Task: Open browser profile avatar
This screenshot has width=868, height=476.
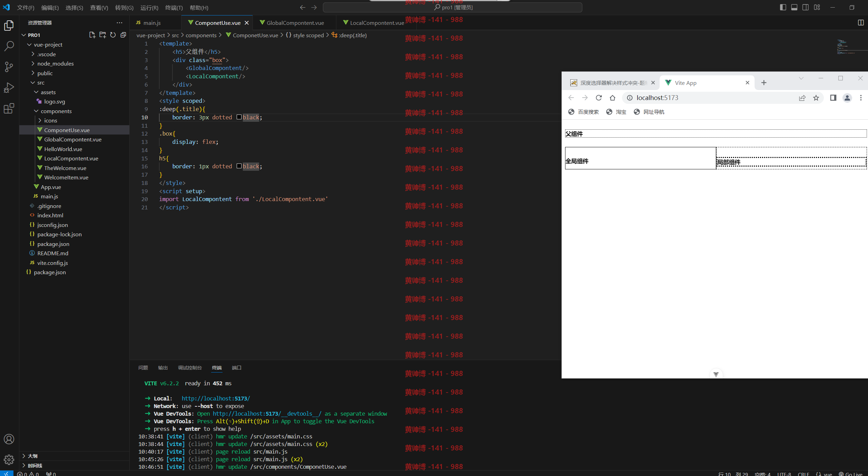Action: [847, 98]
